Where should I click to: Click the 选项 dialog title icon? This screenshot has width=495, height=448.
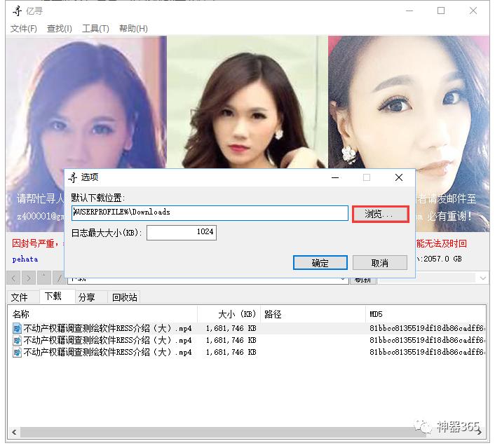tap(73, 177)
